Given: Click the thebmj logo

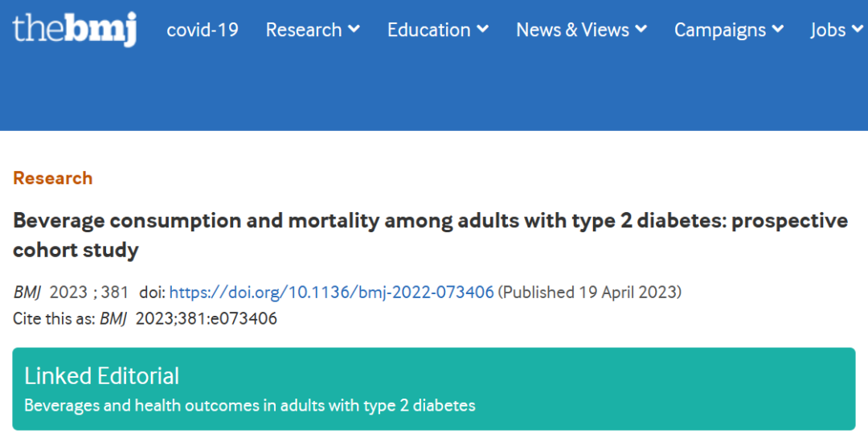Looking at the screenshot, I should tap(75, 29).
